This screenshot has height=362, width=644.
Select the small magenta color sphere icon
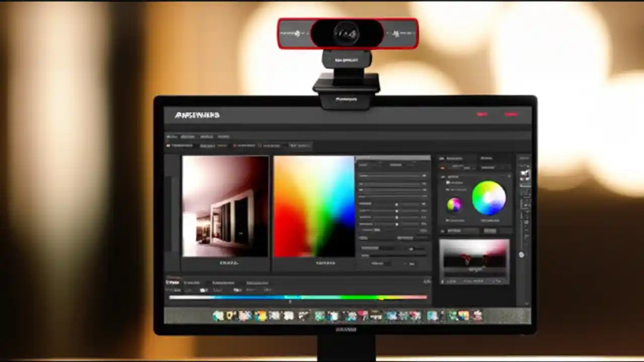454,203
